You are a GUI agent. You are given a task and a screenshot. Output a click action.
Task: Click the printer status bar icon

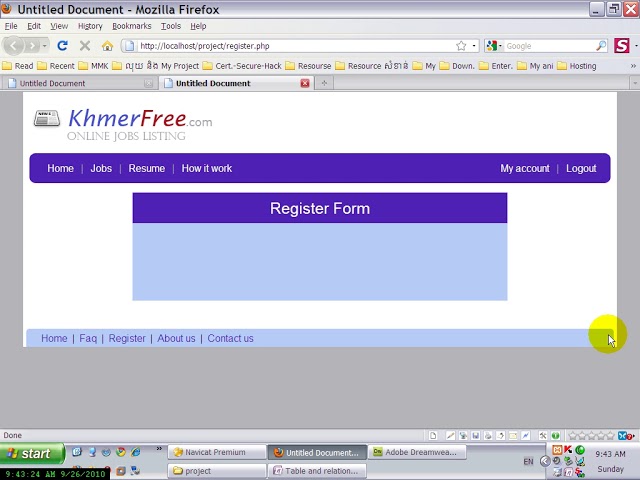(x=488, y=436)
